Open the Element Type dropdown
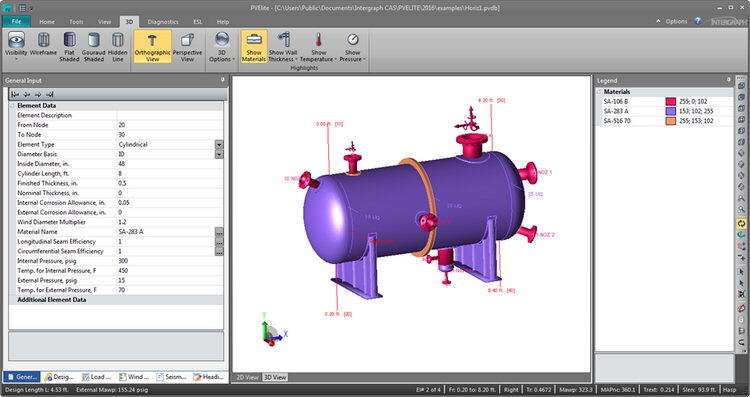750x397 pixels. 219,144
